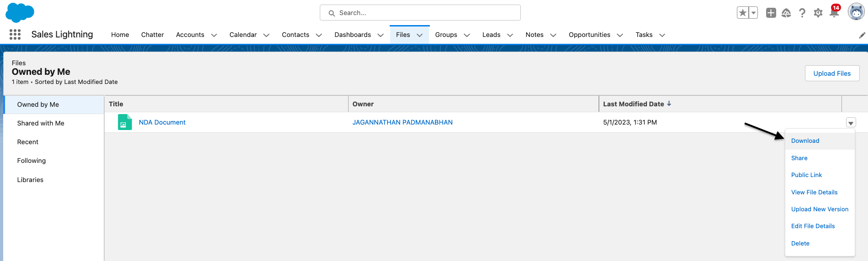Image resolution: width=868 pixels, height=261 pixels.
Task: Choose View File Details from menu
Action: pos(820,192)
